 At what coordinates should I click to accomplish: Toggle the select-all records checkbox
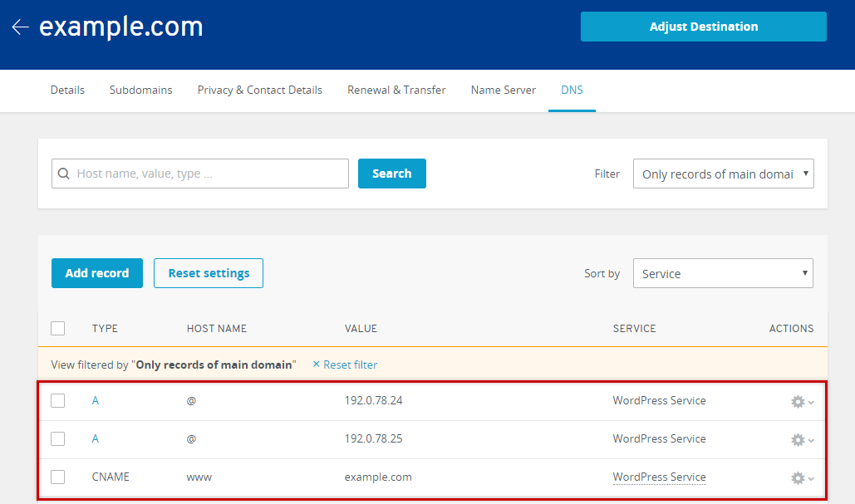tap(57, 328)
